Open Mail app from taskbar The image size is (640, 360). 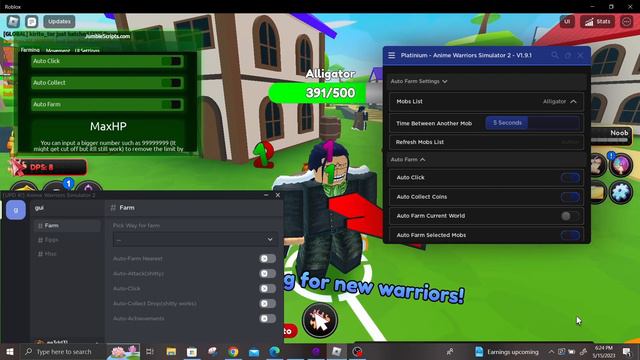tap(254, 351)
